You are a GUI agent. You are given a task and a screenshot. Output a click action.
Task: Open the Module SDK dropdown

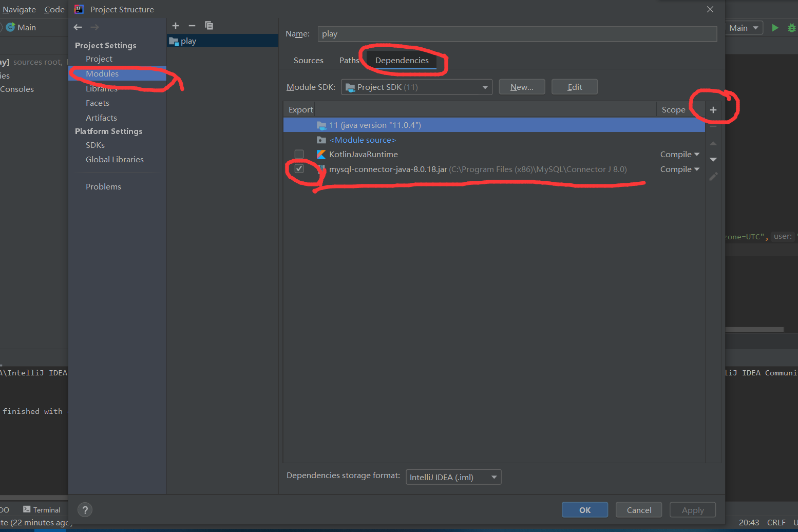point(416,86)
